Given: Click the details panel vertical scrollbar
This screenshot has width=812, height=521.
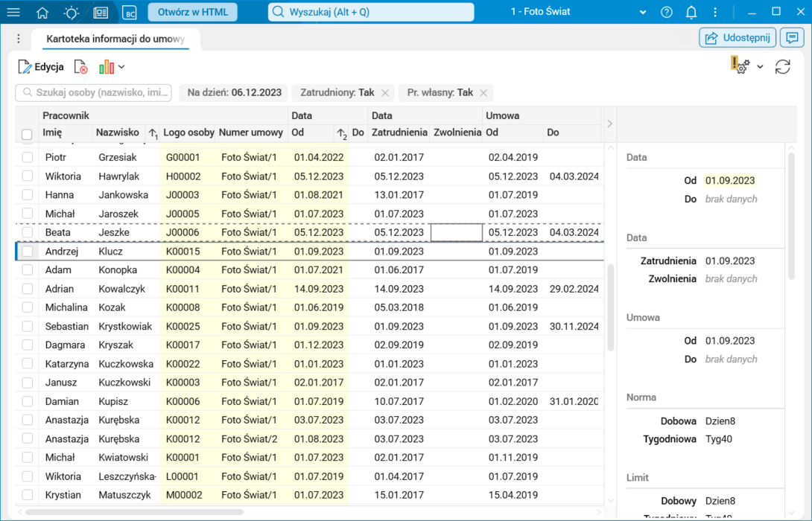Looking at the screenshot, I should tap(791, 217).
